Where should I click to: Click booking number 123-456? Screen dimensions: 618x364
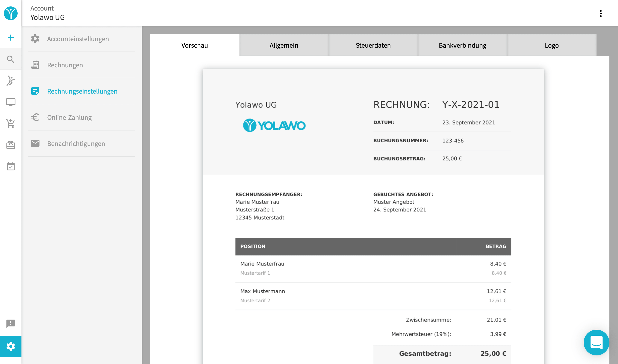click(x=453, y=141)
